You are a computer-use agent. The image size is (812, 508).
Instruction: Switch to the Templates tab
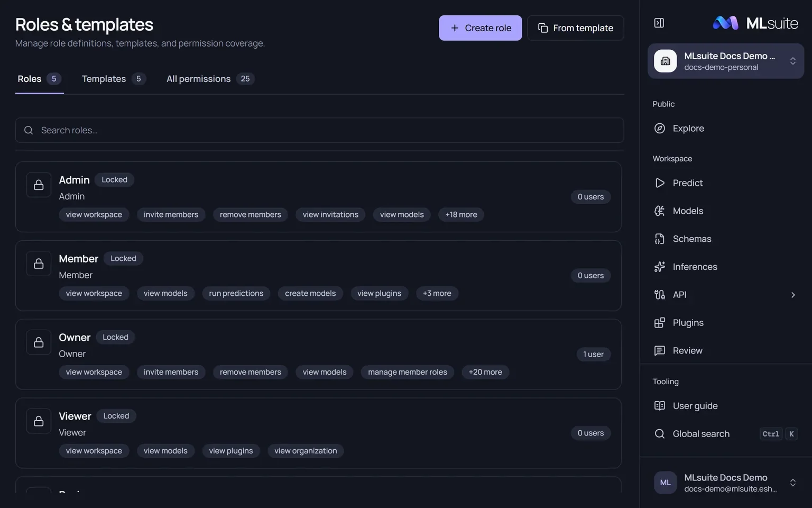(114, 79)
